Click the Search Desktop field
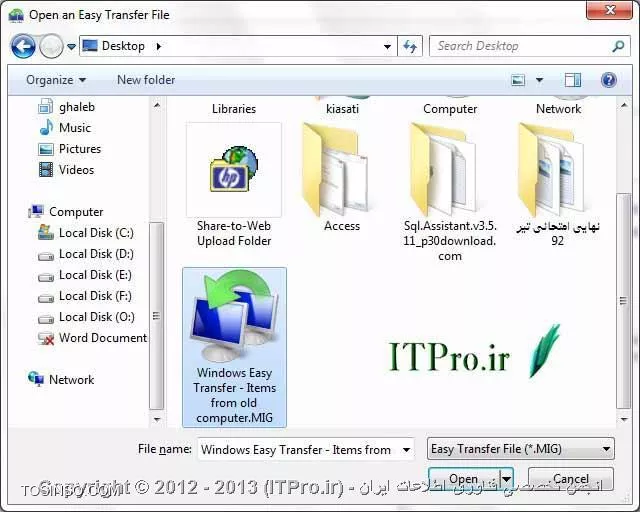This screenshot has width=640, height=512. coord(530,46)
